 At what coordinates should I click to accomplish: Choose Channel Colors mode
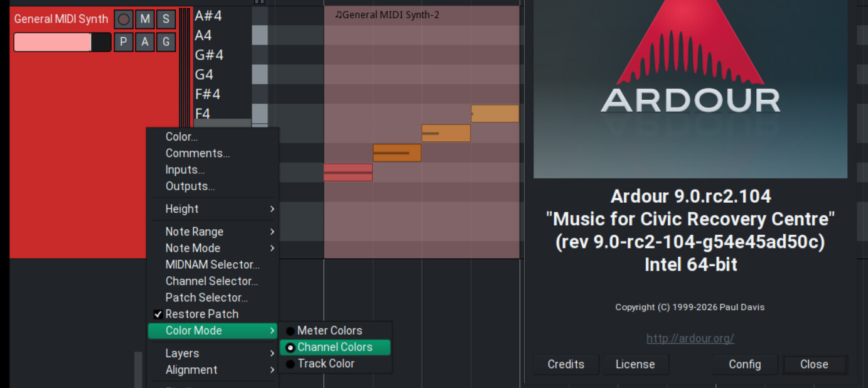point(335,347)
